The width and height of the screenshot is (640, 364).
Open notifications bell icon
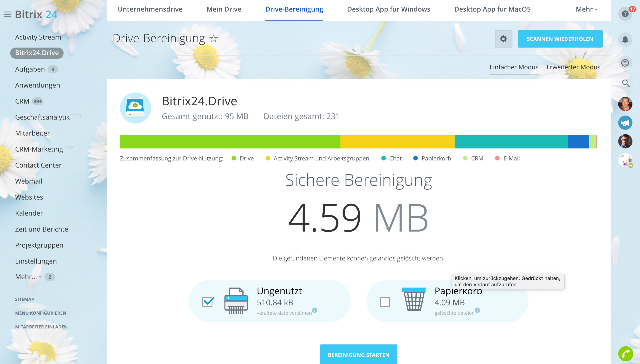(625, 40)
